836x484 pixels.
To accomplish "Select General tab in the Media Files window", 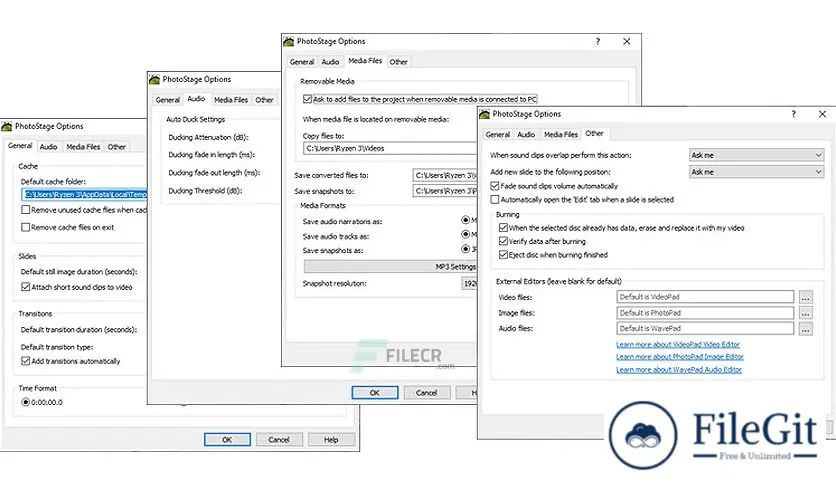I will point(302,62).
